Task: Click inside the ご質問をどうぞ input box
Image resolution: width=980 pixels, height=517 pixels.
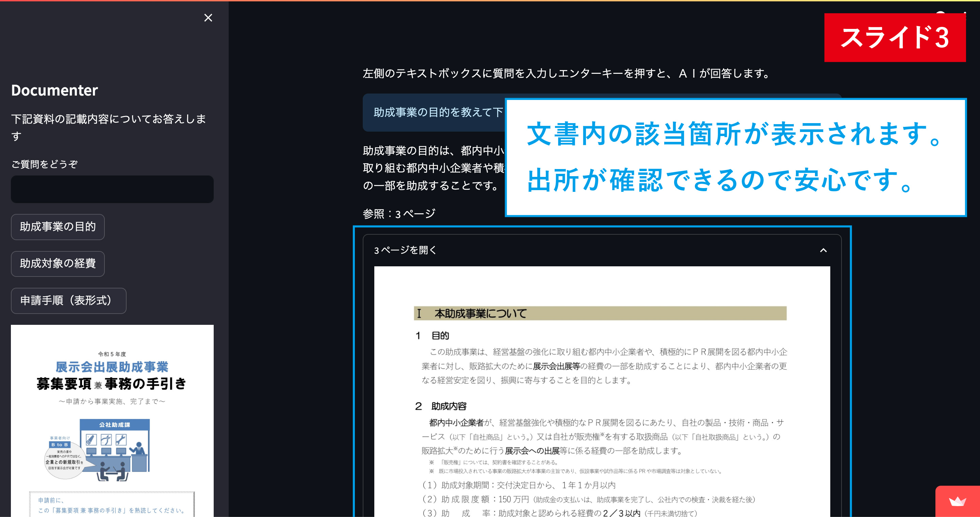Action: coord(112,189)
